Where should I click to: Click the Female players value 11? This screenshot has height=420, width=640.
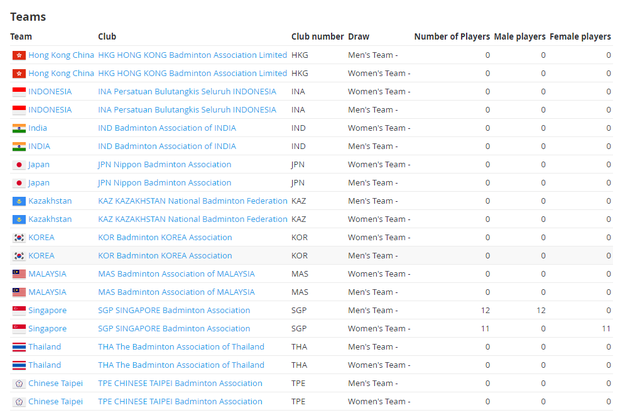pyautogui.click(x=606, y=329)
